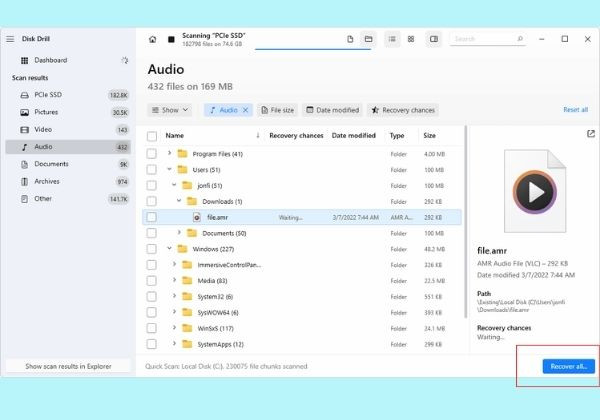This screenshot has height=420, width=600.
Task: Tick checkbox for file.amr
Action: (x=152, y=217)
